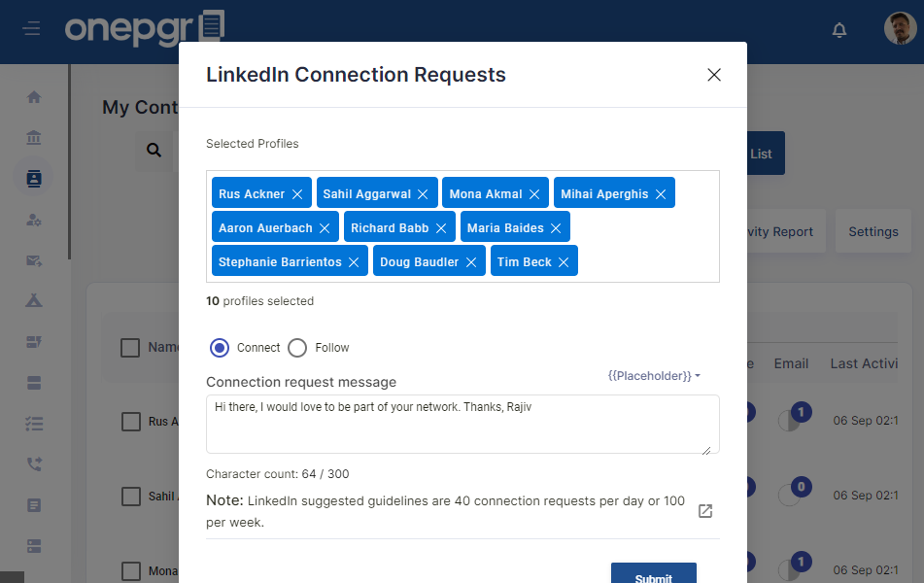Open document notes sidebar icon
924x583 pixels.
pos(34,505)
